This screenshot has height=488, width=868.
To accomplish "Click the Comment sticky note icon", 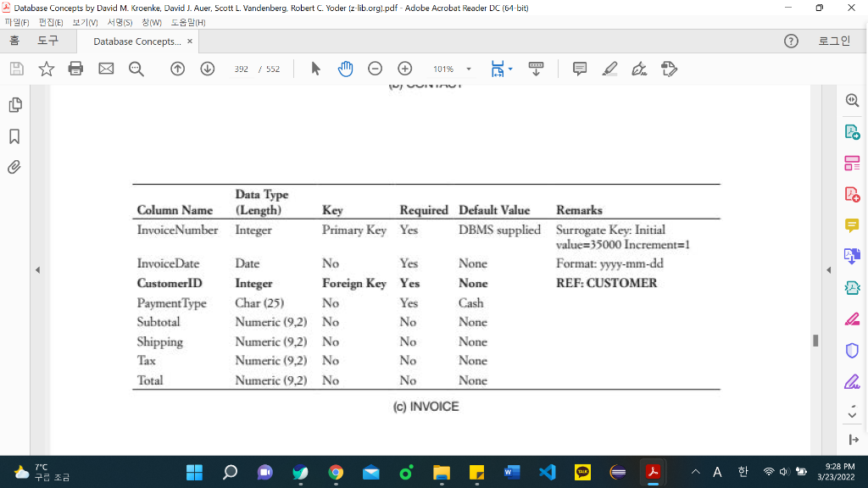I will pos(580,69).
